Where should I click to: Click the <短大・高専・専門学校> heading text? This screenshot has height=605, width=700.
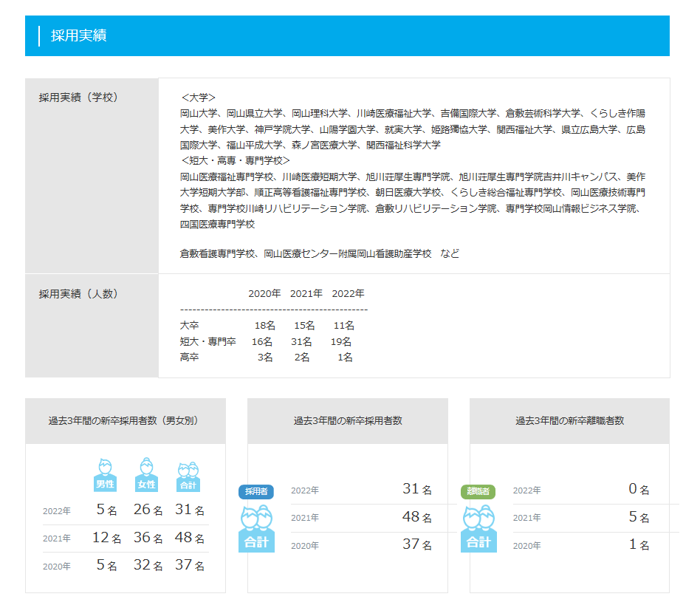(236, 161)
